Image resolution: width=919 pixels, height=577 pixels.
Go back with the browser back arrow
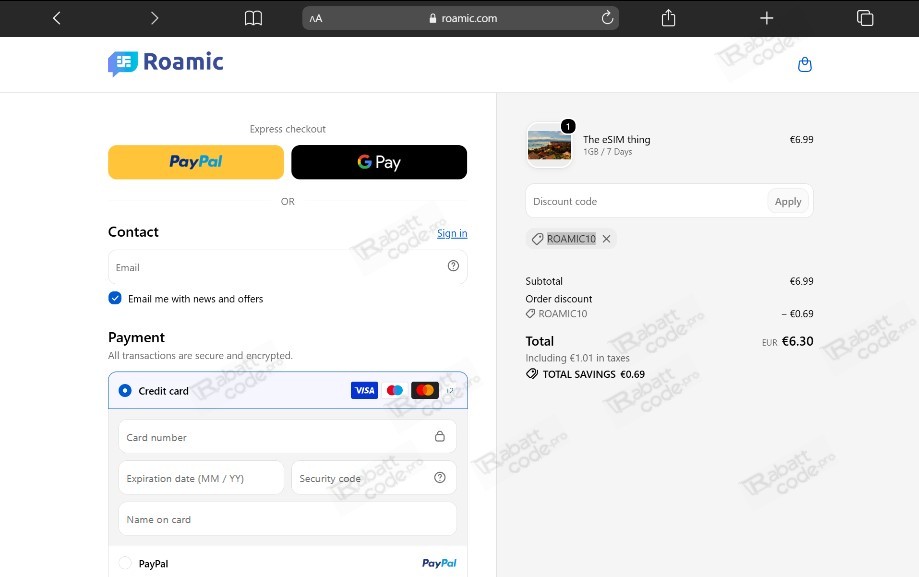coord(56,18)
